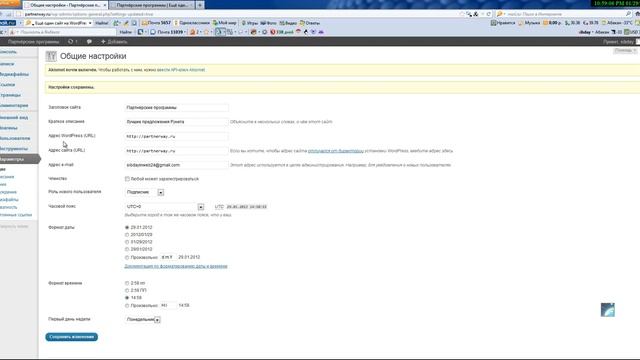The width and height of the screenshot is (640, 360).
Task: Click the 'Краткое описание' input field
Action: click(176, 122)
